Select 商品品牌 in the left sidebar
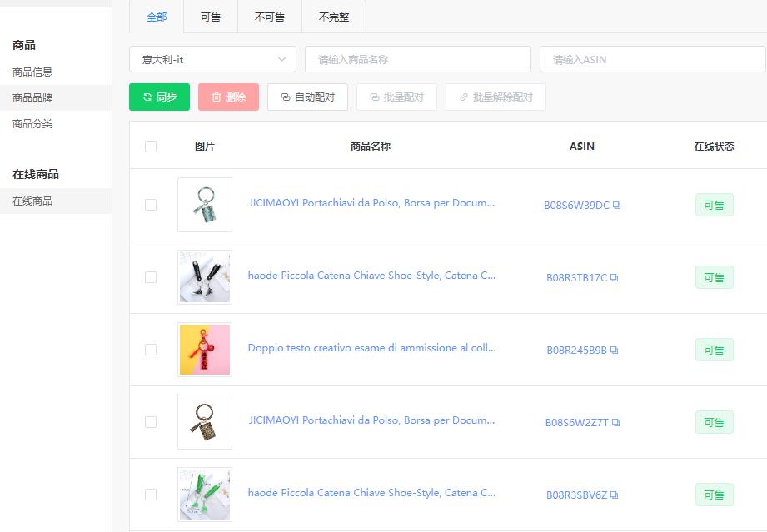 [x=34, y=98]
